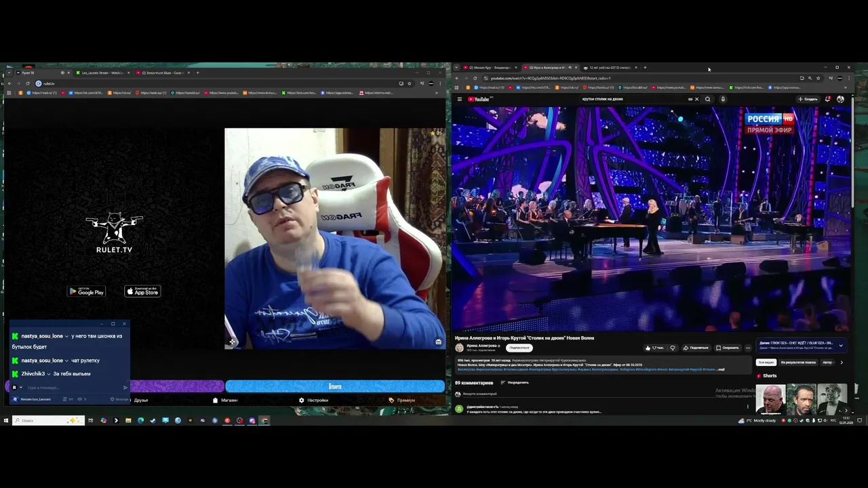Open Chrome menu in rulet.tv window

point(439,83)
